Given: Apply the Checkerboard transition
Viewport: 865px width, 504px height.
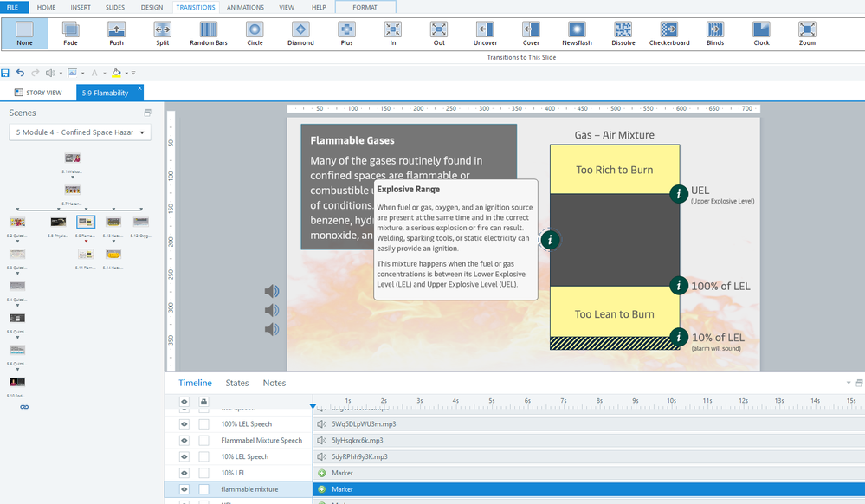Looking at the screenshot, I should [x=669, y=34].
